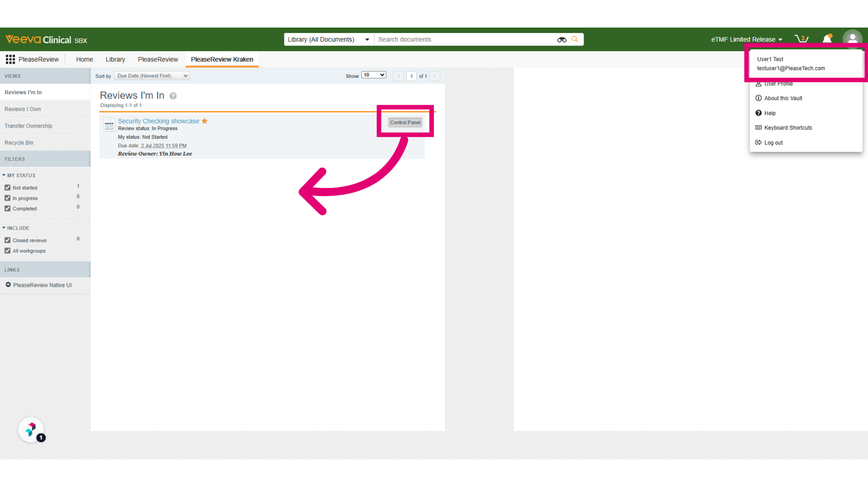The image size is (868, 488).
Task: Open the Sort by Due Date dropdown
Action: 151,76
